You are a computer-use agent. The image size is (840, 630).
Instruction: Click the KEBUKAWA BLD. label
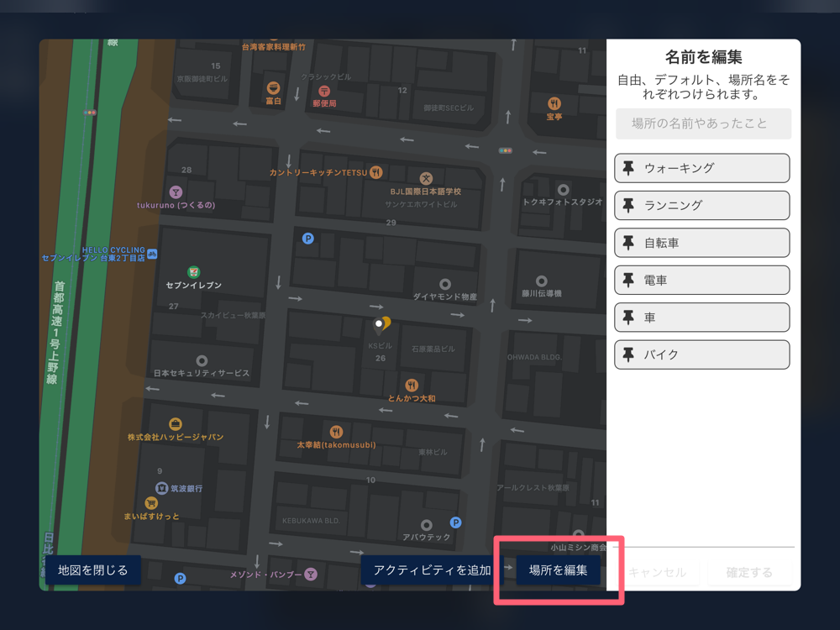(311, 521)
